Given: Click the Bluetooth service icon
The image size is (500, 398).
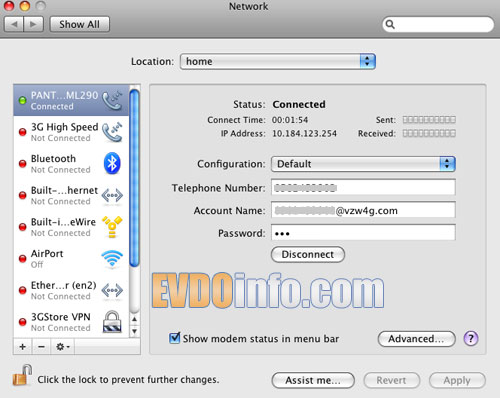Looking at the screenshot, I should 112,163.
